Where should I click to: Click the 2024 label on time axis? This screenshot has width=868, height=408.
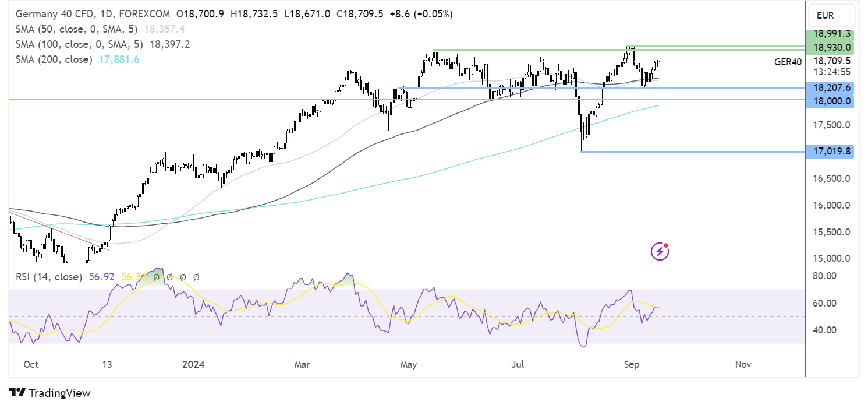(194, 365)
